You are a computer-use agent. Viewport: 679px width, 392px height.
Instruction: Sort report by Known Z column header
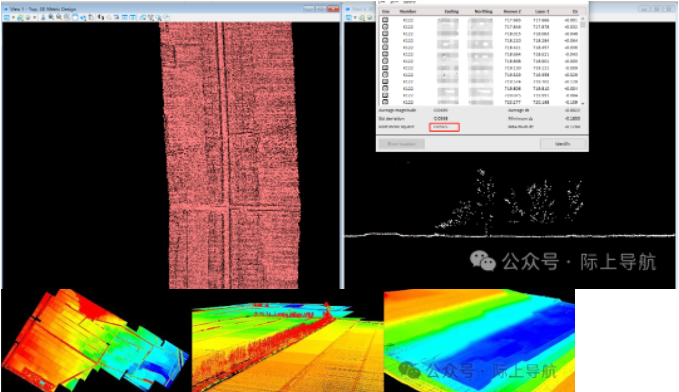[512, 11]
